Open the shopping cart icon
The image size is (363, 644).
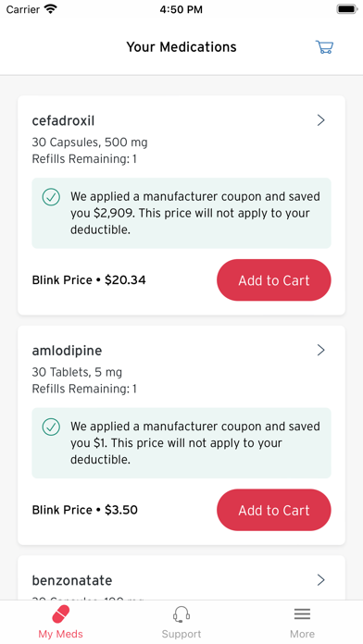tap(324, 47)
